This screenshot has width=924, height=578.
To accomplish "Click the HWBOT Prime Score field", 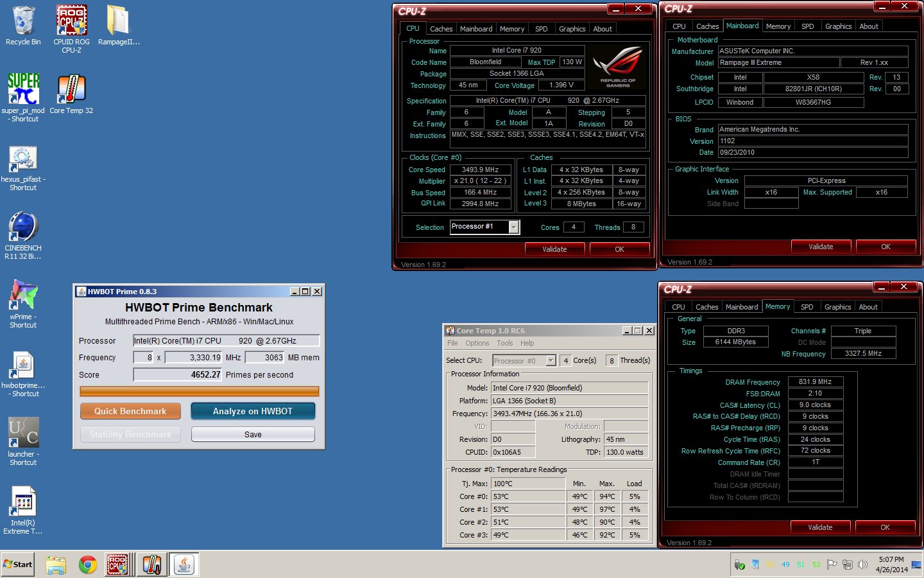I will tap(178, 374).
